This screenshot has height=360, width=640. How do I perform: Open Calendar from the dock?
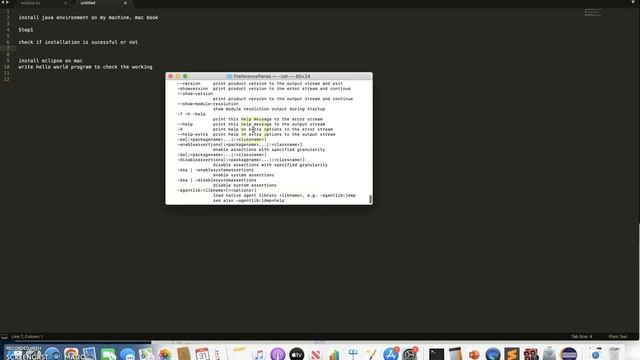[202, 354]
